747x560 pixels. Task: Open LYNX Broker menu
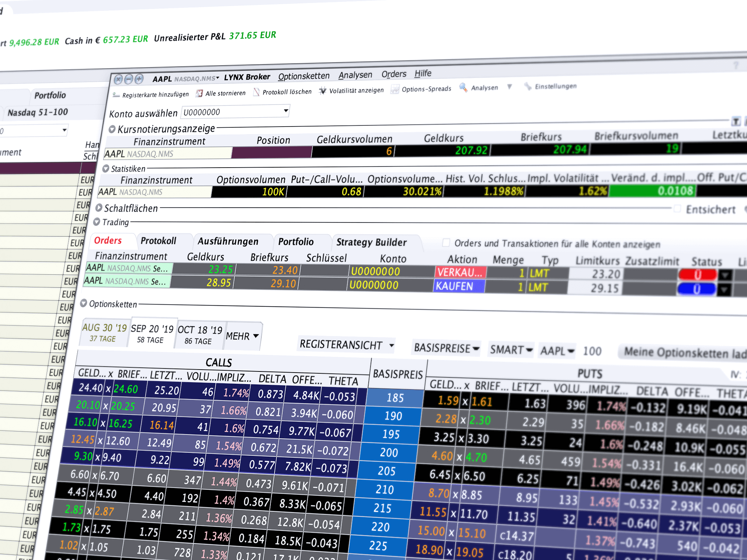[x=247, y=77]
